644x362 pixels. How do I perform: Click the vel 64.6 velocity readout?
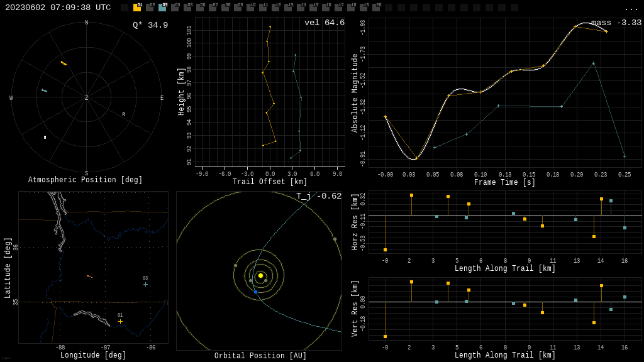point(325,23)
